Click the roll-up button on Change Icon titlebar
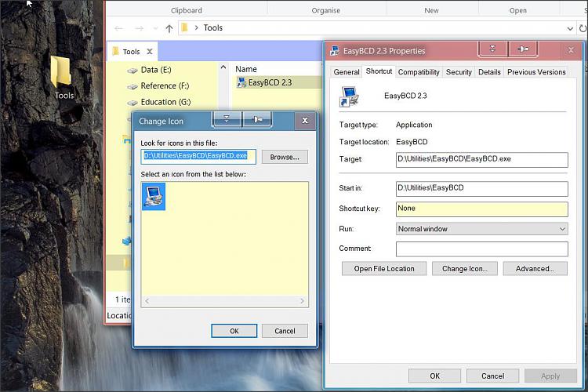The image size is (588, 392). 227,120
